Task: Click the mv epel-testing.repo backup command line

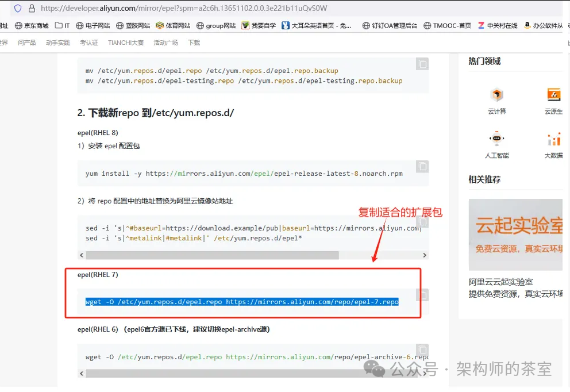Action: click(x=244, y=80)
